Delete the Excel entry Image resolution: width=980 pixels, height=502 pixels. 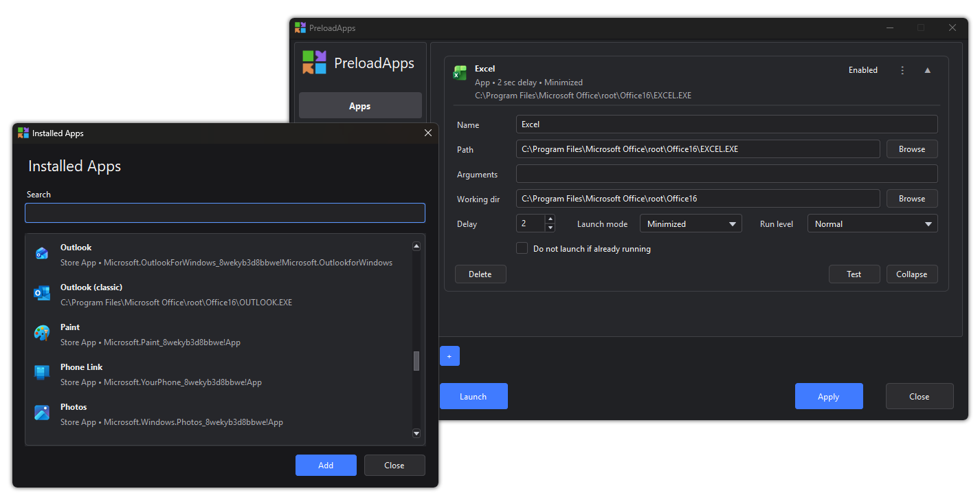480,274
